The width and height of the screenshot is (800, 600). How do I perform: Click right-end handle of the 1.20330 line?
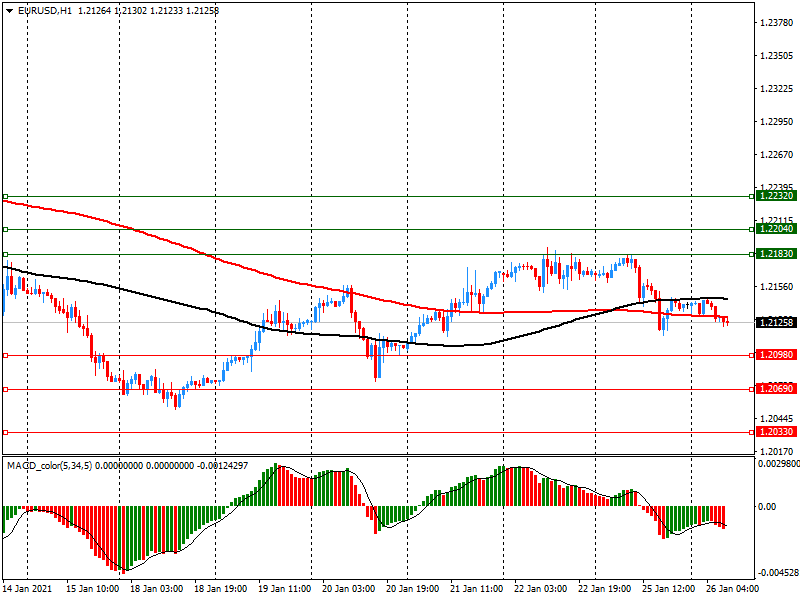tap(751, 432)
